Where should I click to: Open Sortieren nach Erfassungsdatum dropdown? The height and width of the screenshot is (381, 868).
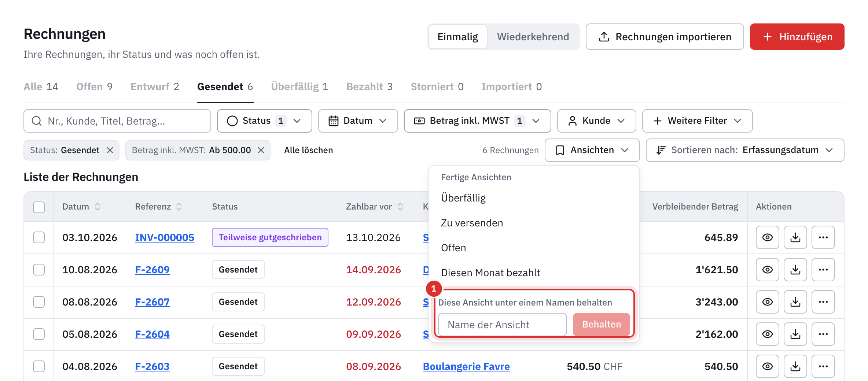(x=745, y=150)
